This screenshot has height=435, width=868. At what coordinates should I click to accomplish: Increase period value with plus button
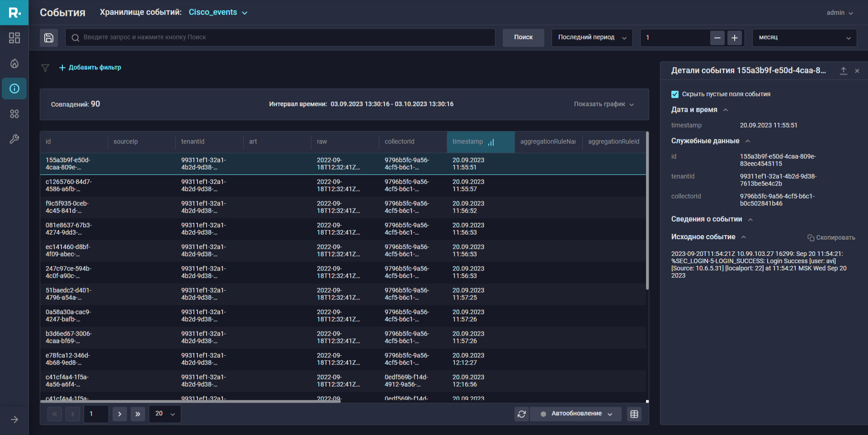tap(735, 38)
